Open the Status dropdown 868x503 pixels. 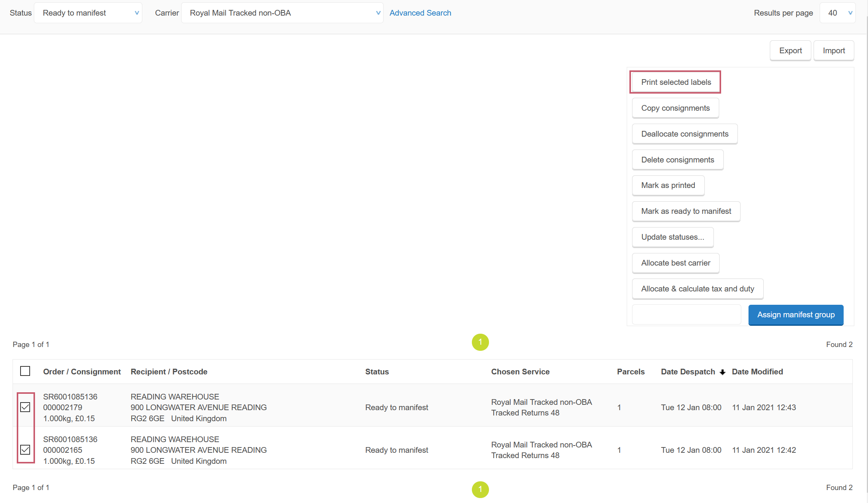(88, 13)
